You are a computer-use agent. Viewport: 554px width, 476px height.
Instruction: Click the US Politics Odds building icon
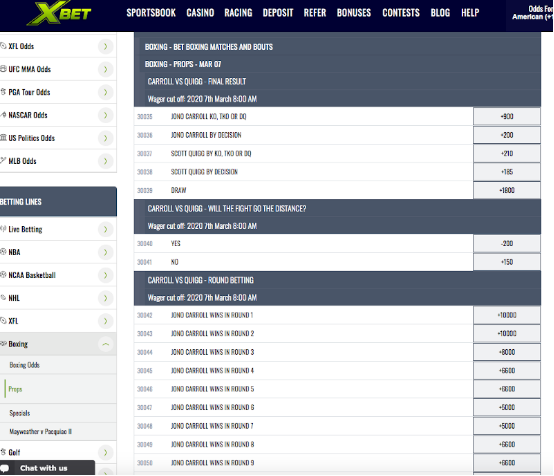point(3,137)
